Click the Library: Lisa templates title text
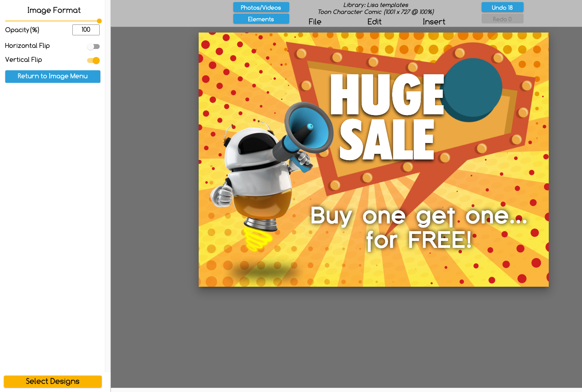The image size is (582, 392). pyautogui.click(x=376, y=5)
